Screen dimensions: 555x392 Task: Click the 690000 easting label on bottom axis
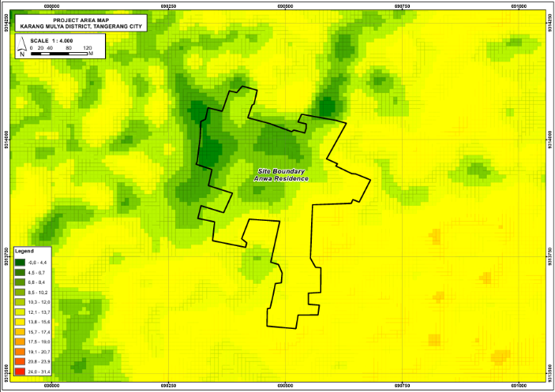pyautogui.click(x=51, y=386)
